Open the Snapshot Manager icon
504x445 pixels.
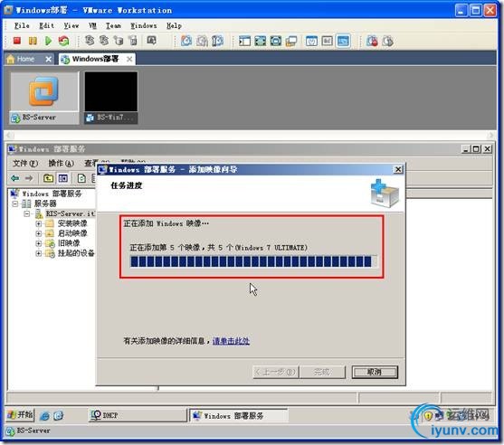pos(217,41)
